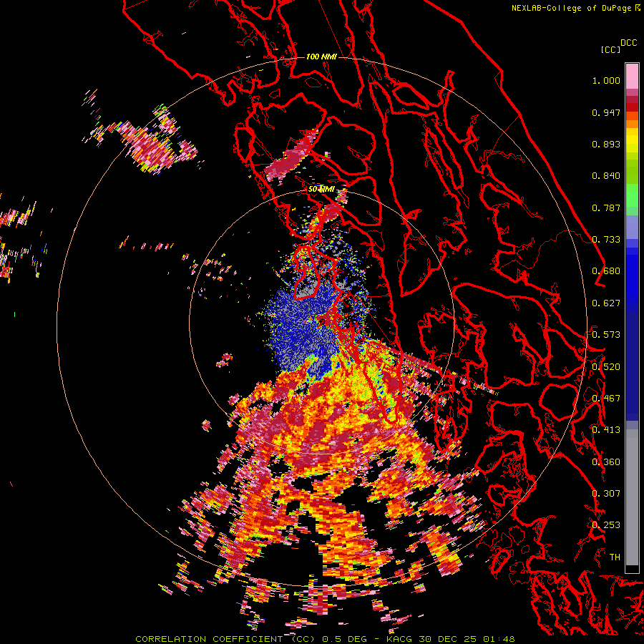Click the 50 NMI range ring label
The image size is (644, 644).
(321, 190)
